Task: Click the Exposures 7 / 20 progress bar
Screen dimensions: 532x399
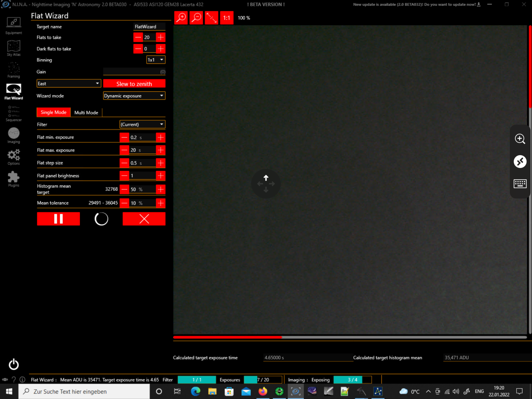Action: click(263, 380)
